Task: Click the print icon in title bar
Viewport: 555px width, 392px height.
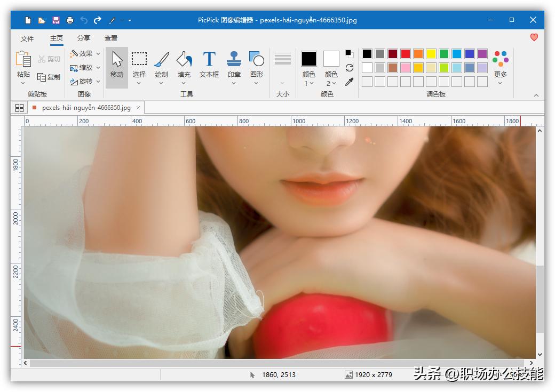Action: pyautogui.click(x=70, y=20)
